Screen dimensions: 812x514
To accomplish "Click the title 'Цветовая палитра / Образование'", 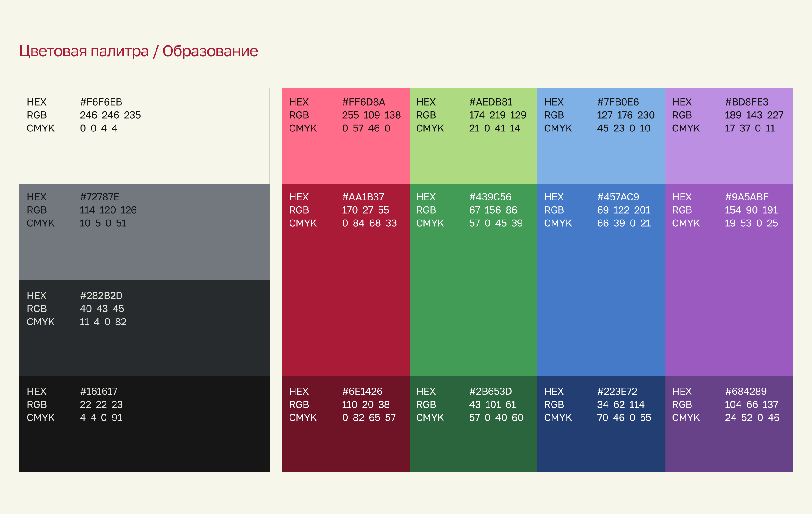I will point(138,51).
